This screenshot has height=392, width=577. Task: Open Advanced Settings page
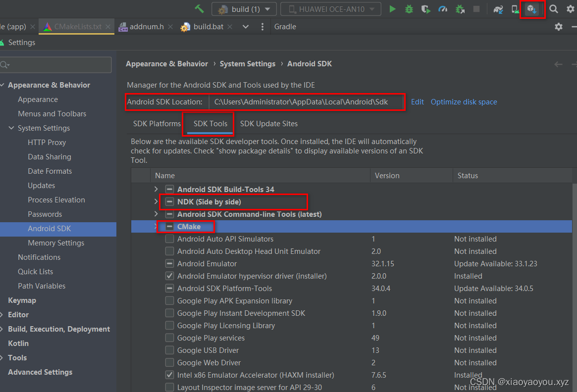(40, 372)
